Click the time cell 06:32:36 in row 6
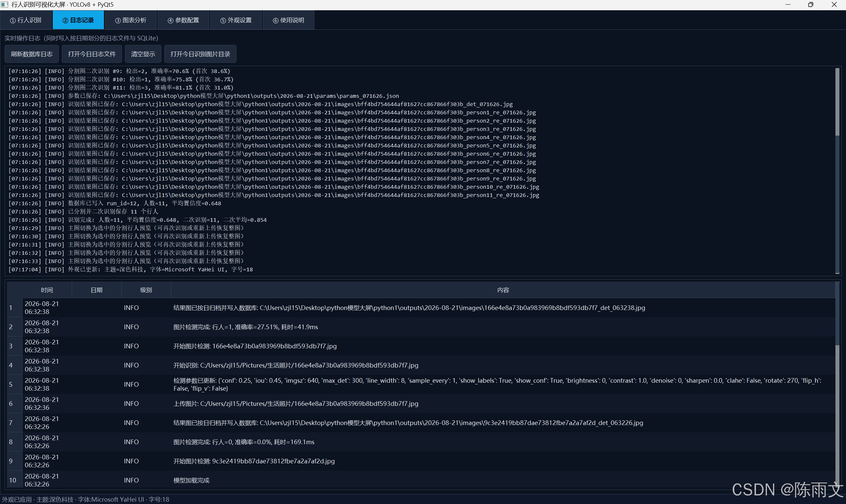The image size is (846, 504). click(x=47, y=404)
